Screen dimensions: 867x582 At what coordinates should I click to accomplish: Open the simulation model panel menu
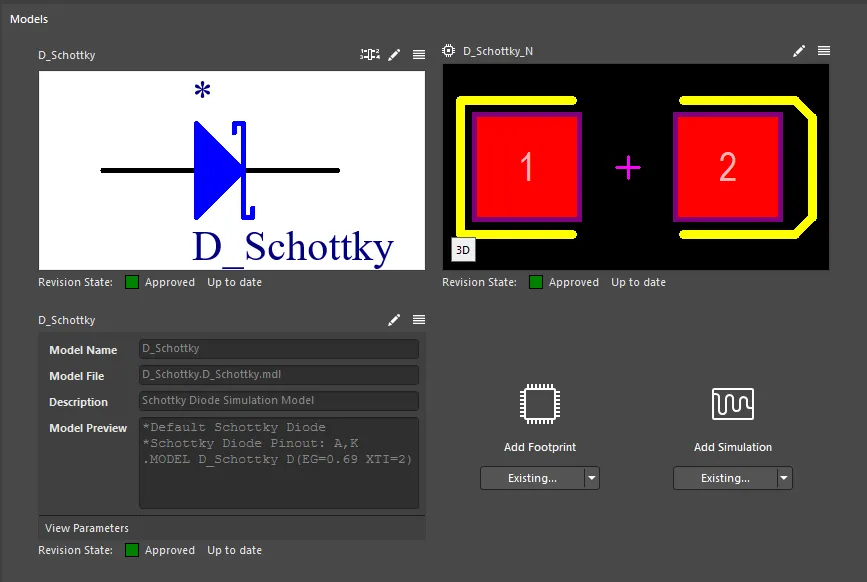pos(418,320)
